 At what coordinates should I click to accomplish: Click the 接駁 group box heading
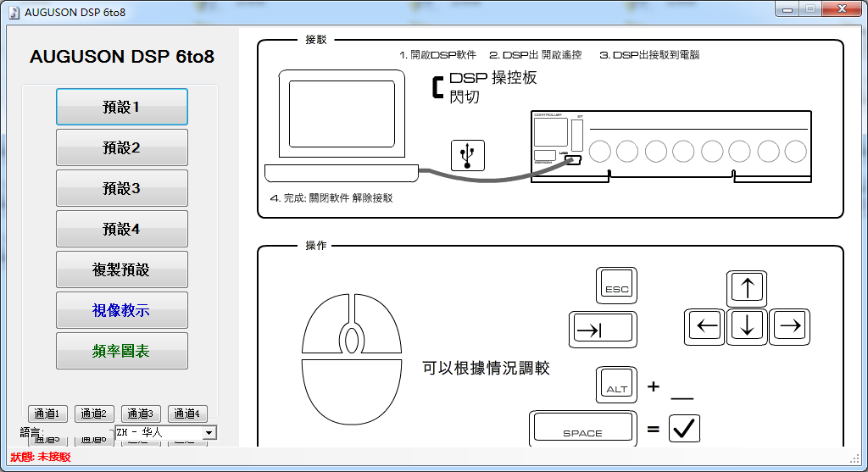pos(316,40)
